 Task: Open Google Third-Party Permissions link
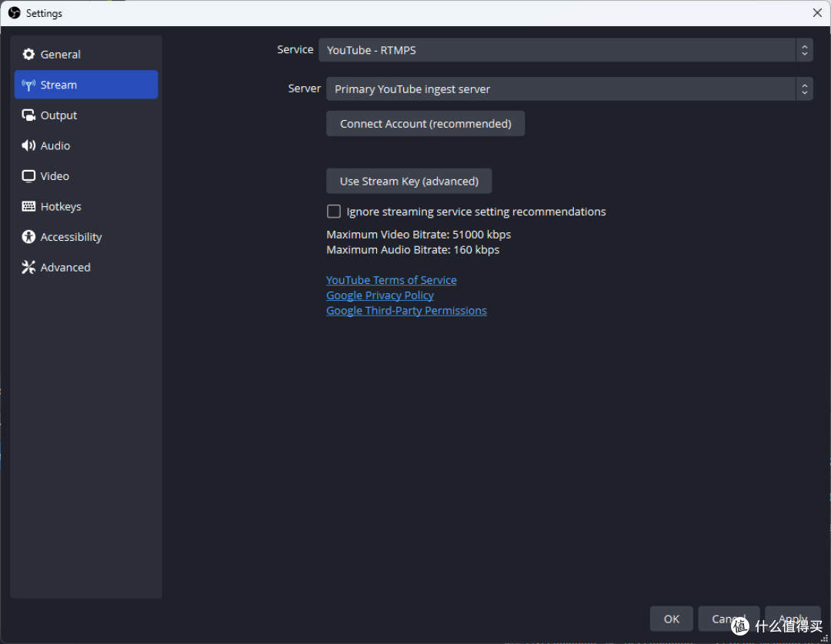coord(406,311)
